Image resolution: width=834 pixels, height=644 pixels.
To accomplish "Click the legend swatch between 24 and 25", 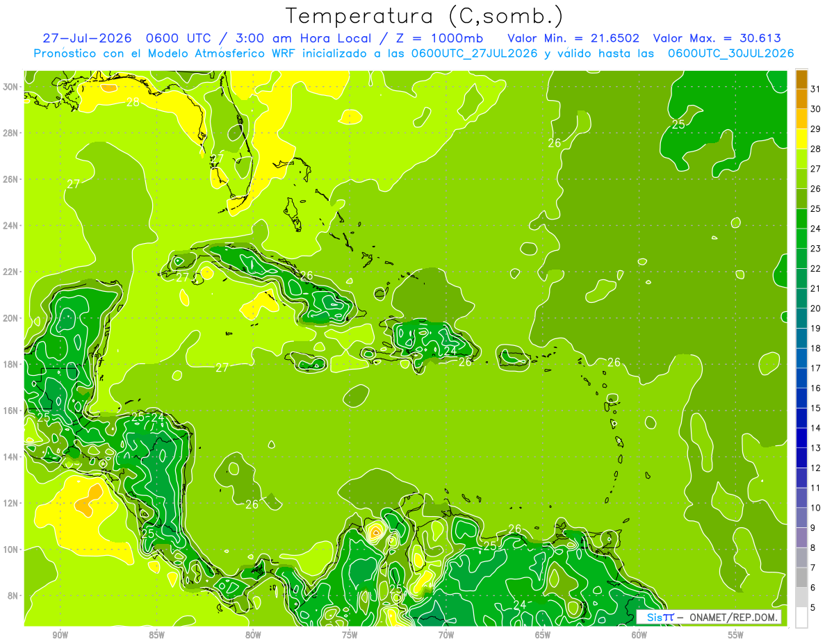I will 801,219.
